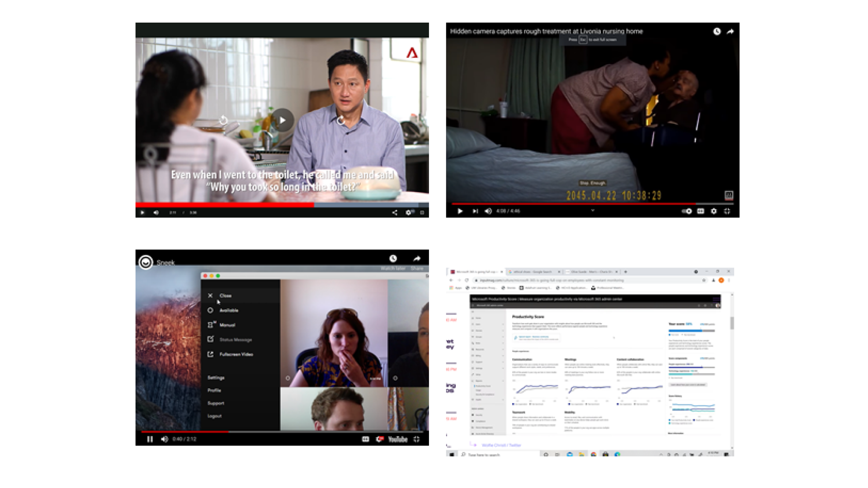
Task: Switch to Microsoft 365 browser tab
Action: click(x=476, y=272)
